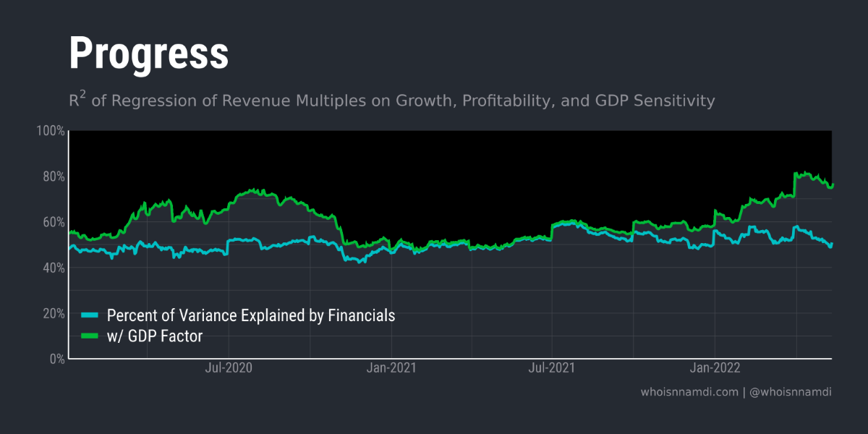Viewport: 868px width, 434px height.
Task: Click the R² regression subtitle text
Action: point(391,101)
